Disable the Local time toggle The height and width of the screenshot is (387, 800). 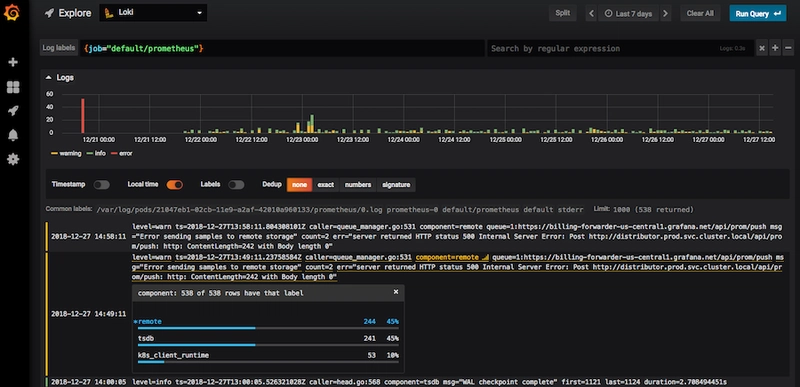(174, 185)
